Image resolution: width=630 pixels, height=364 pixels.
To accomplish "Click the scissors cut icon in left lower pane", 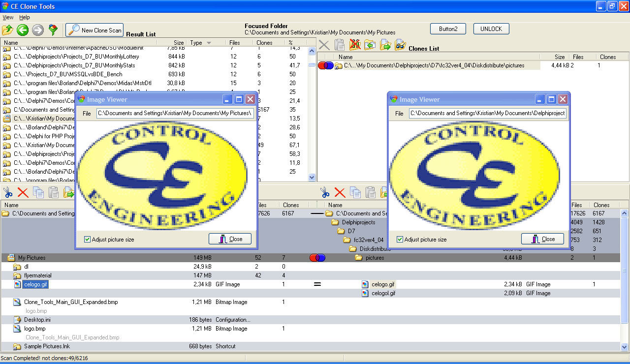I will [x=8, y=192].
